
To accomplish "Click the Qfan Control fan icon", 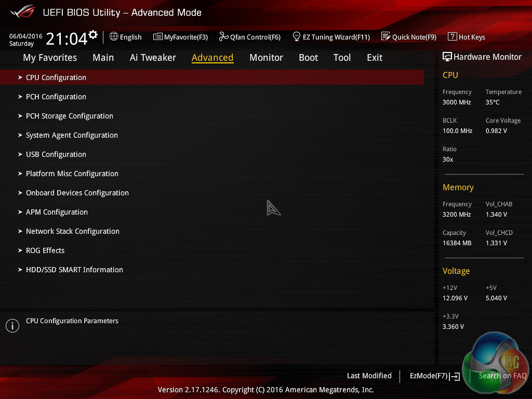I will pos(223,36).
